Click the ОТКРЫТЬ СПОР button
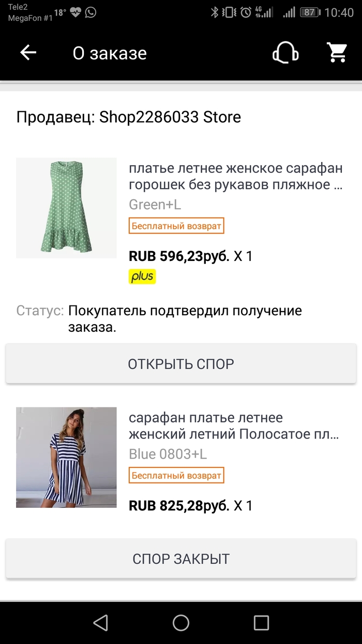362x644 pixels. pos(181,364)
